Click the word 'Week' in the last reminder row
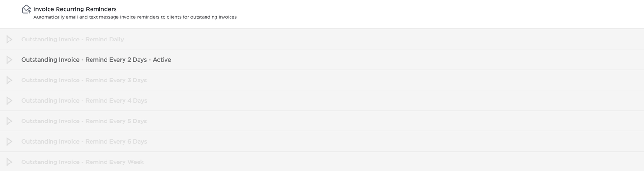Screen dimensions: 644x171 pyautogui.click(x=136, y=162)
